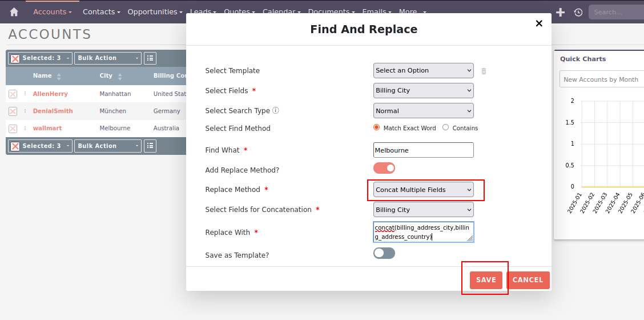644x320 pixels.
Task: Expand the Replace Method dropdown
Action: [x=423, y=190]
